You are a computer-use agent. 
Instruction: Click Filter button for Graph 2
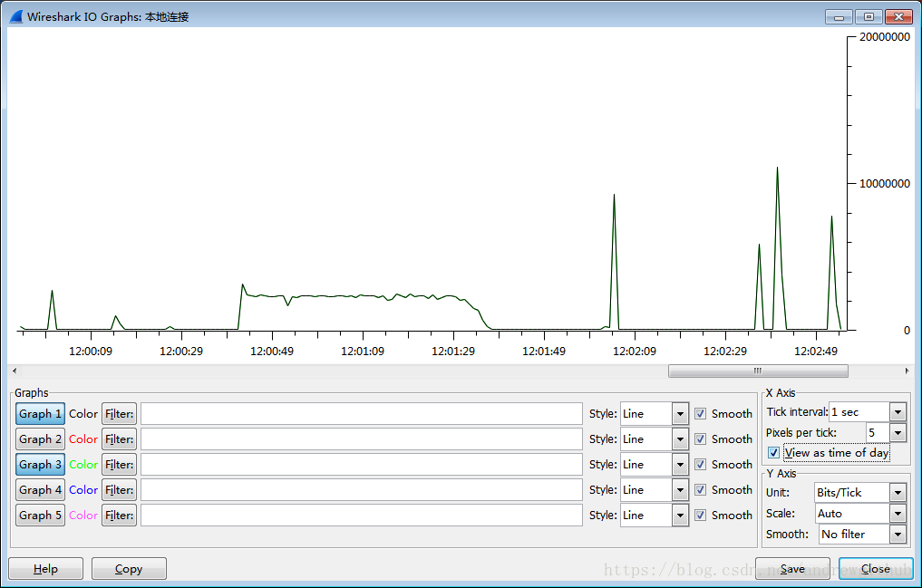[120, 439]
